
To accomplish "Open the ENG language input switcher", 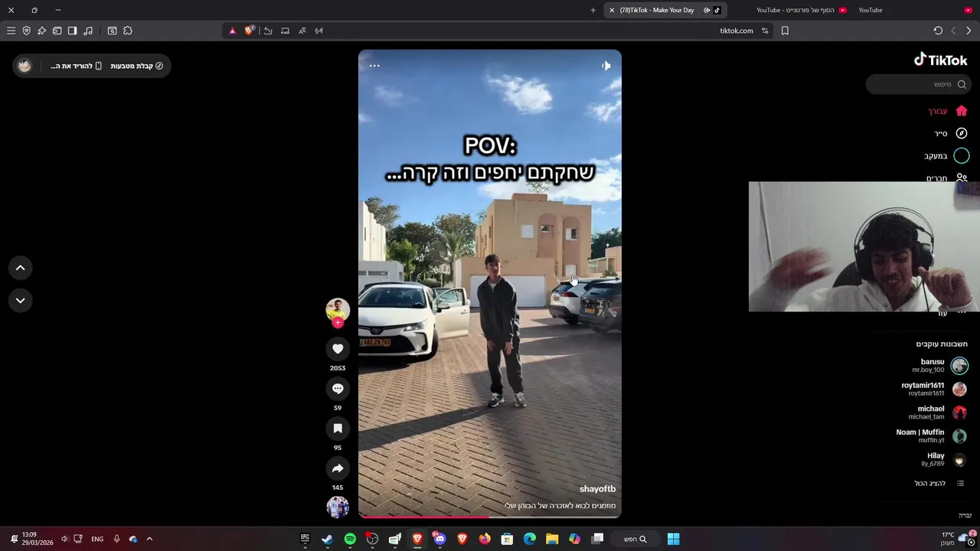I will click(97, 539).
